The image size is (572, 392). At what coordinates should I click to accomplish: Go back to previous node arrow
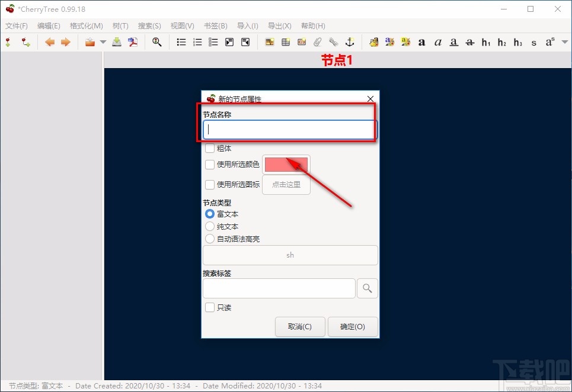pyautogui.click(x=50, y=42)
